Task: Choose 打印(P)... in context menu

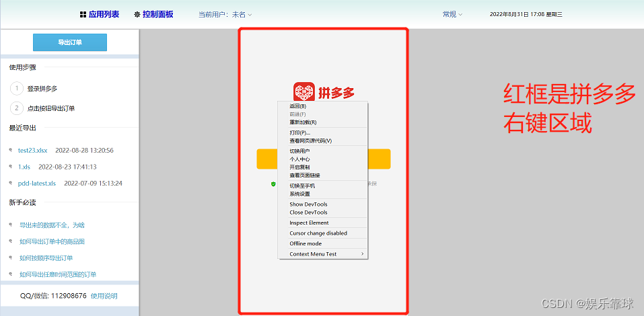Action: click(323, 132)
